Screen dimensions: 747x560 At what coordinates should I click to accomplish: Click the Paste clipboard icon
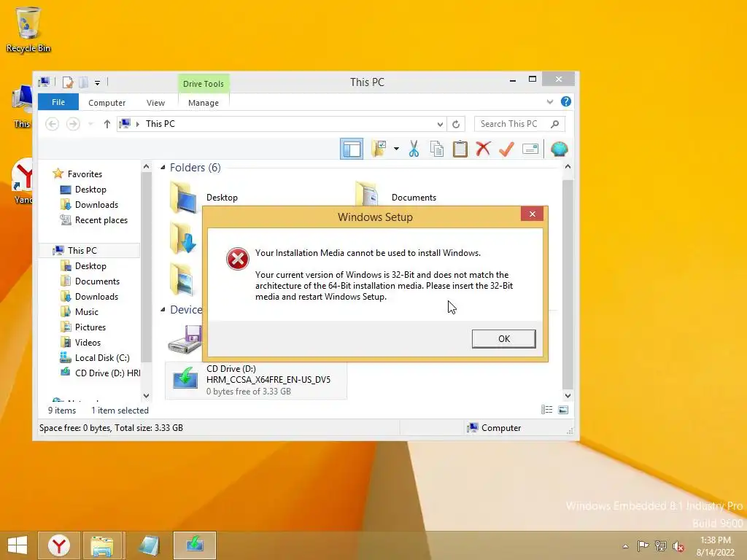point(460,149)
